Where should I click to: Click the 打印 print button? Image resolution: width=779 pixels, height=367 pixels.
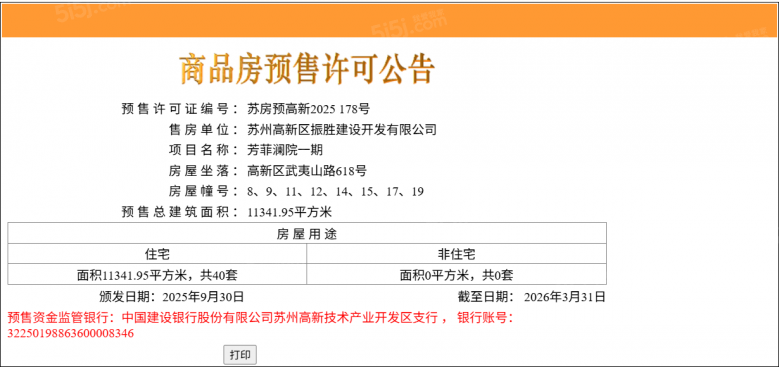tap(240, 355)
